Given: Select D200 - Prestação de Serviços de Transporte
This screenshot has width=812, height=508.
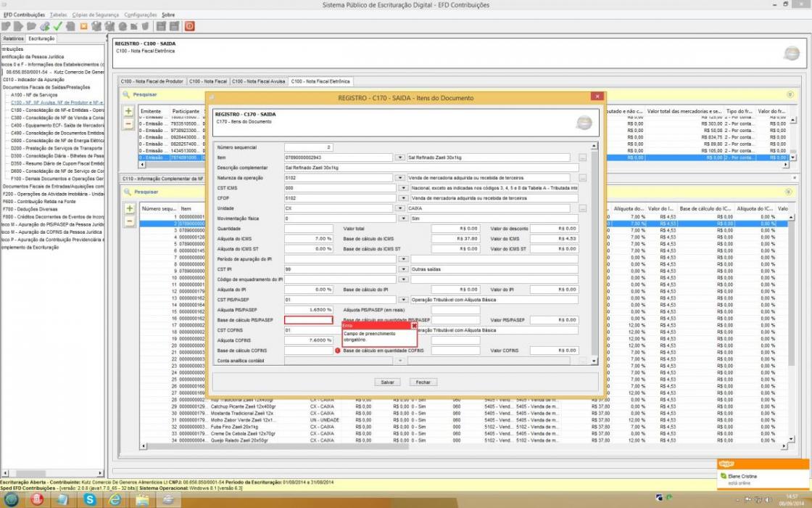Looking at the screenshot, I should point(57,148).
